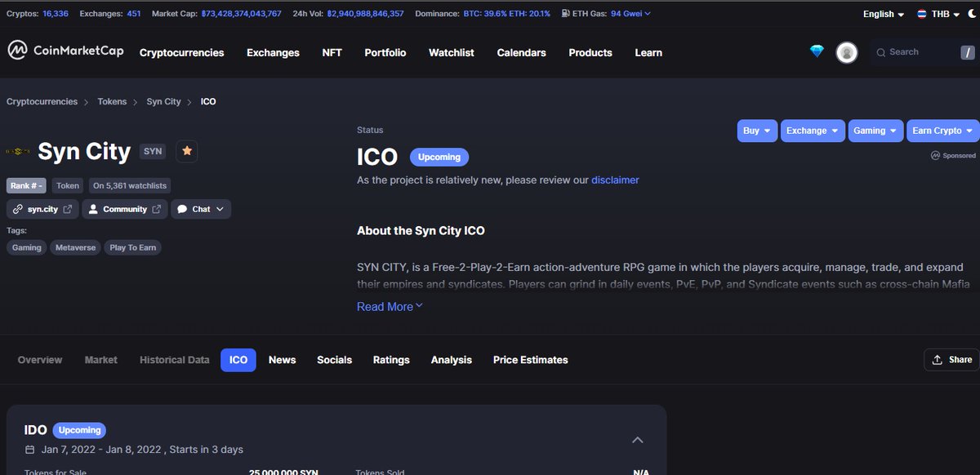Collapse the IDO section chevron
The height and width of the screenshot is (475, 980).
(638, 440)
